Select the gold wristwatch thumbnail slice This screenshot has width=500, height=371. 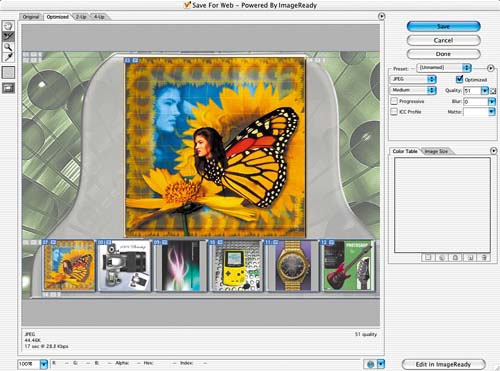point(292,265)
